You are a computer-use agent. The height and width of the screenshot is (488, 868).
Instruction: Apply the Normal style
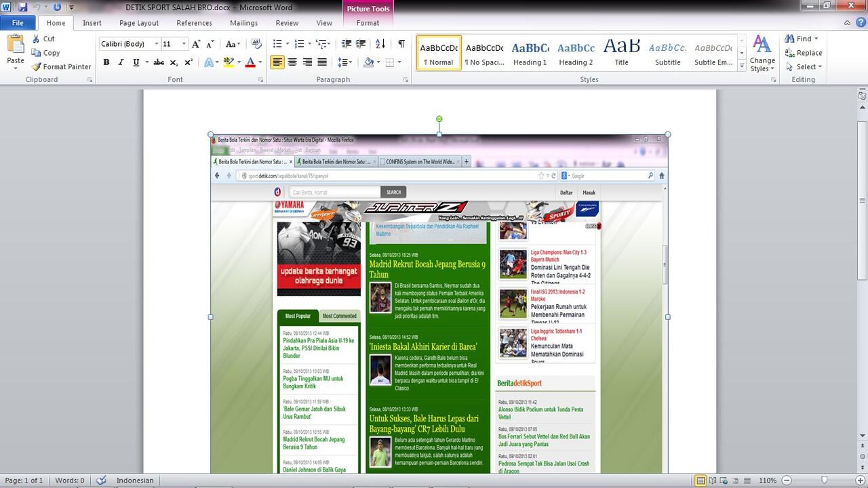439,54
